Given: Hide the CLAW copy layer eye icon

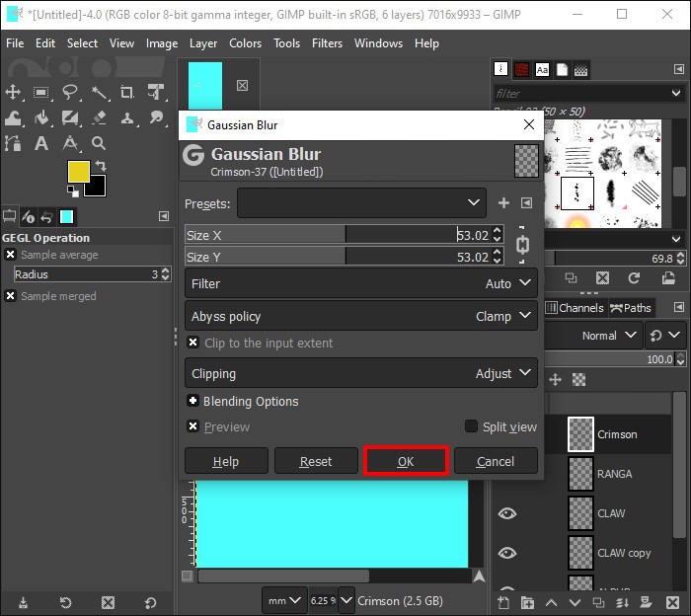Looking at the screenshot, I should pyautogui.click(x=507, y=553).
